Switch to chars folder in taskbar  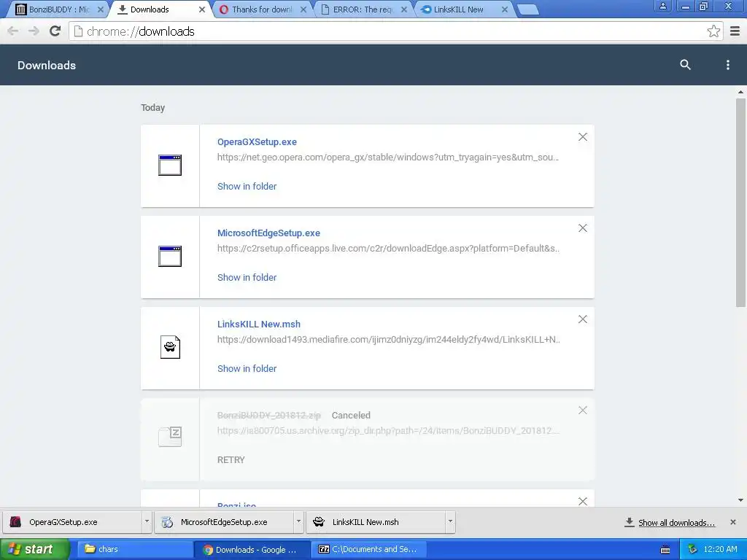(x=134, y=549)
